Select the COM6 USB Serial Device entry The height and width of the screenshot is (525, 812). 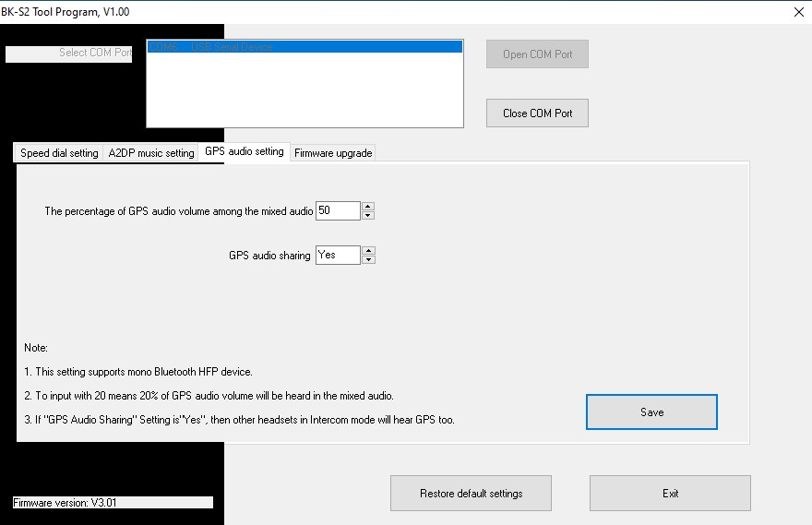[x=304, y=47]
